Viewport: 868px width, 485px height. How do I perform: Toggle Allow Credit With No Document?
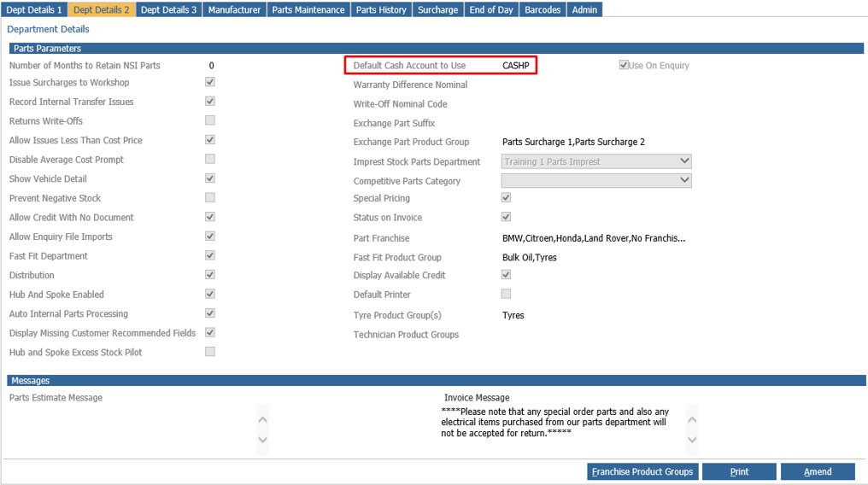tap(210, 217)
